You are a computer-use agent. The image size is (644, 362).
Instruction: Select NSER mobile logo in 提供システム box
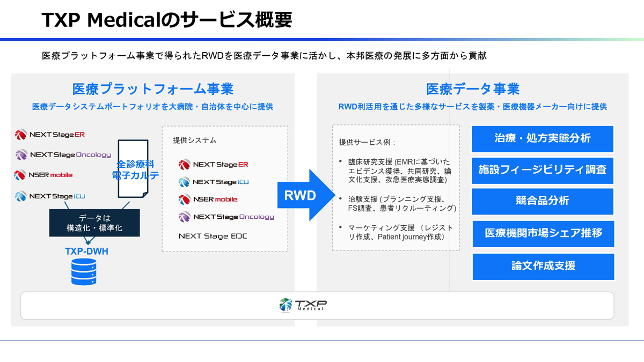point(208,200)
